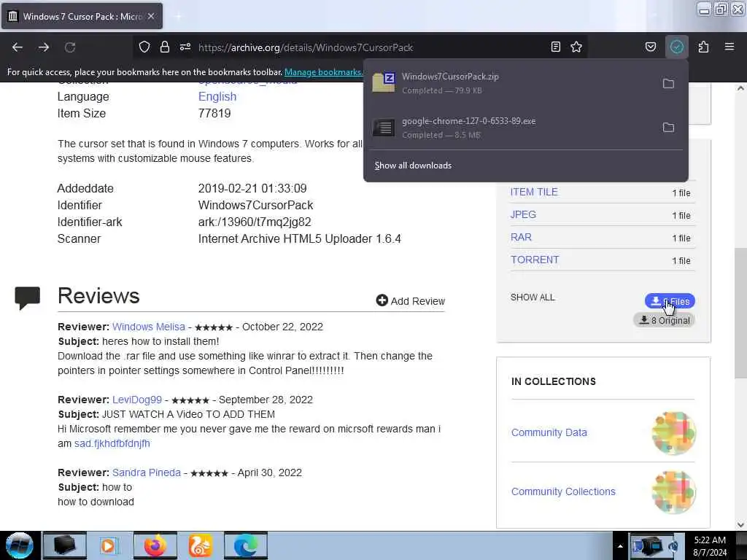Image resolution: width=747 pixels, height=560 pixels.
Task: Open the black folder taskbar icon
Action: click(x=65, y=545)
